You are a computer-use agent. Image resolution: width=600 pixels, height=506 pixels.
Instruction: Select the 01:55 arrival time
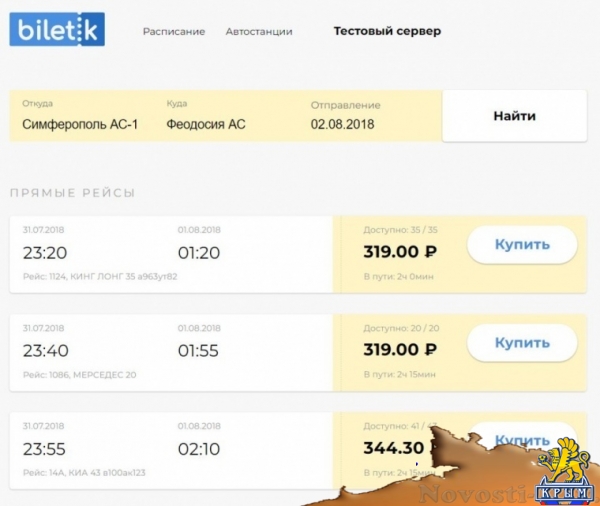[x=198, y=350]
